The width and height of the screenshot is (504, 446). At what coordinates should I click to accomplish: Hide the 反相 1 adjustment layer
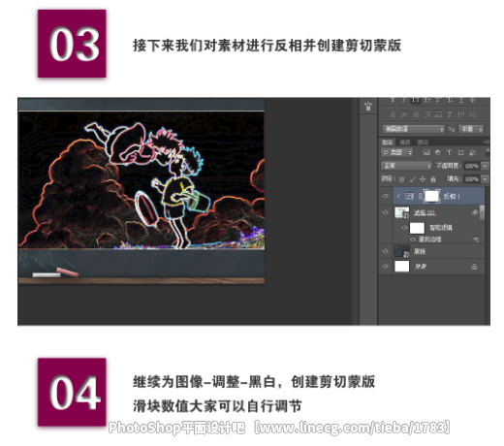coord(385,196)
